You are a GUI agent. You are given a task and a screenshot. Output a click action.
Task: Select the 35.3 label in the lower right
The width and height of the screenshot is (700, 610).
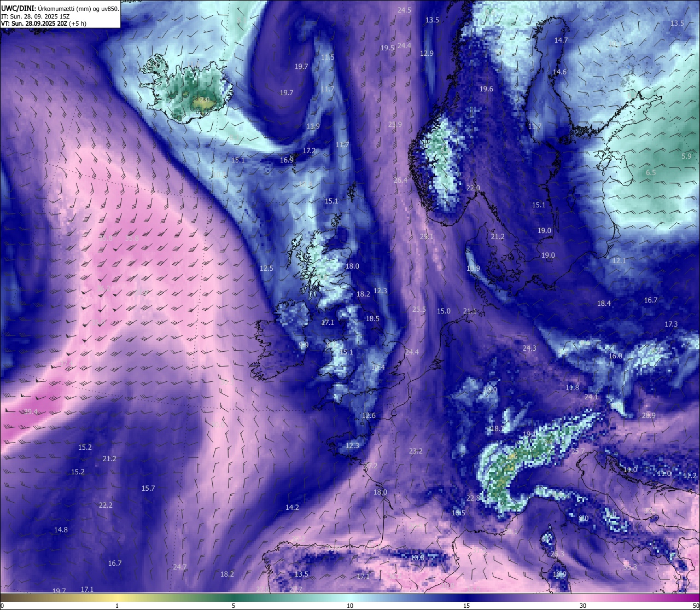coord(630,567)
